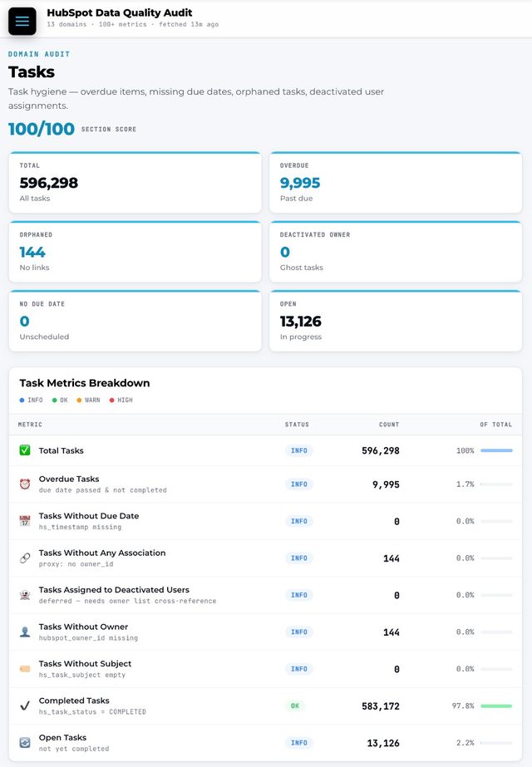This screenshot has width=532, height=767.
Task: Click the Overdue Tasks 1.7% progress bar
Action: click(496, 484)
